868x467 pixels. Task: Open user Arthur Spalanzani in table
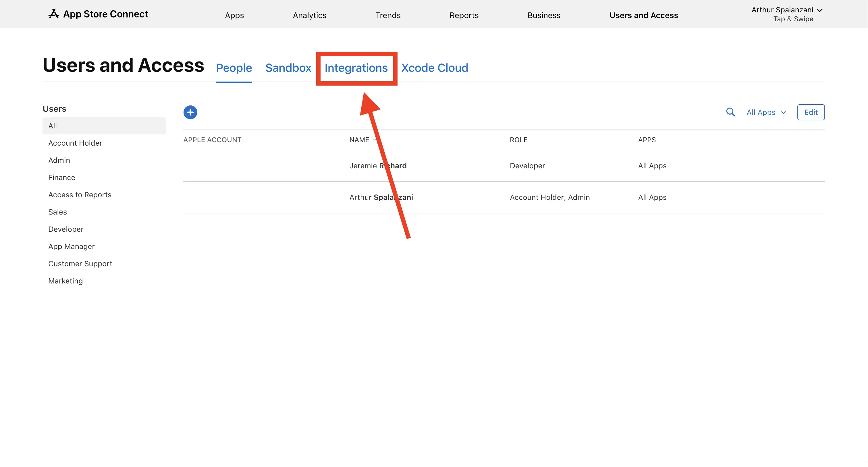(381, 197)
